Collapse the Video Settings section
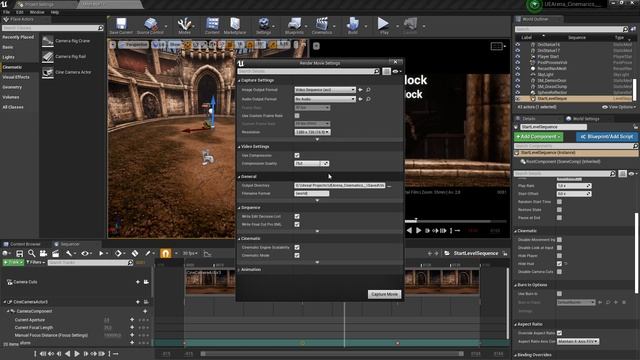This screenshot has height=360, width=640. coord(239,147)
